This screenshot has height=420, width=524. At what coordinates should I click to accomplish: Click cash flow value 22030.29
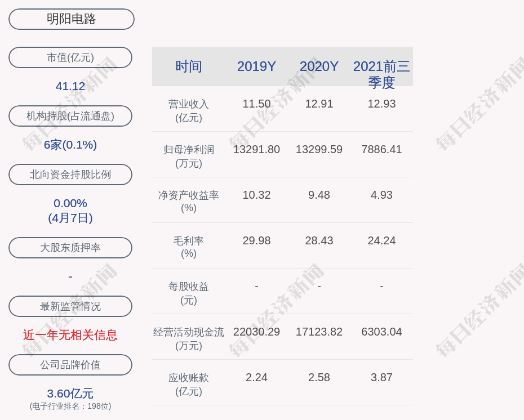256,332
